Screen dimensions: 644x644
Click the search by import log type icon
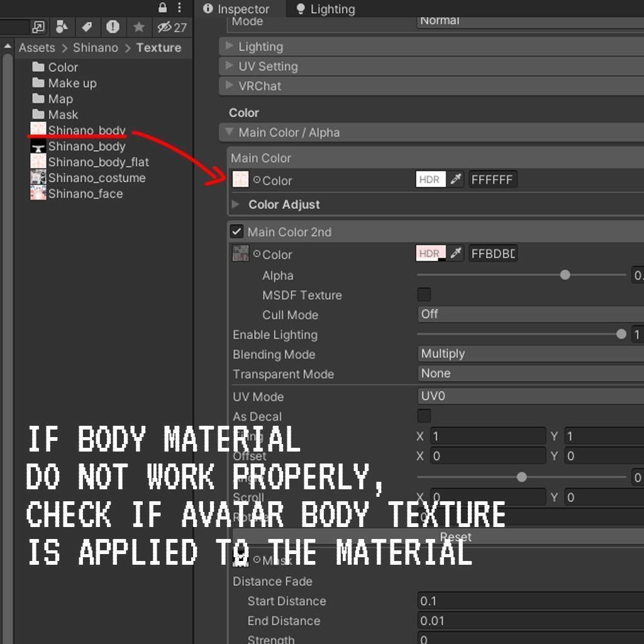click(113, 27)
